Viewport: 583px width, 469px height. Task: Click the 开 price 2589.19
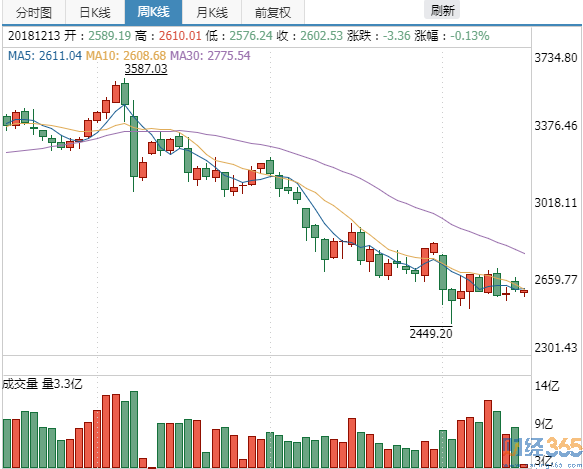tap(110, 36)
